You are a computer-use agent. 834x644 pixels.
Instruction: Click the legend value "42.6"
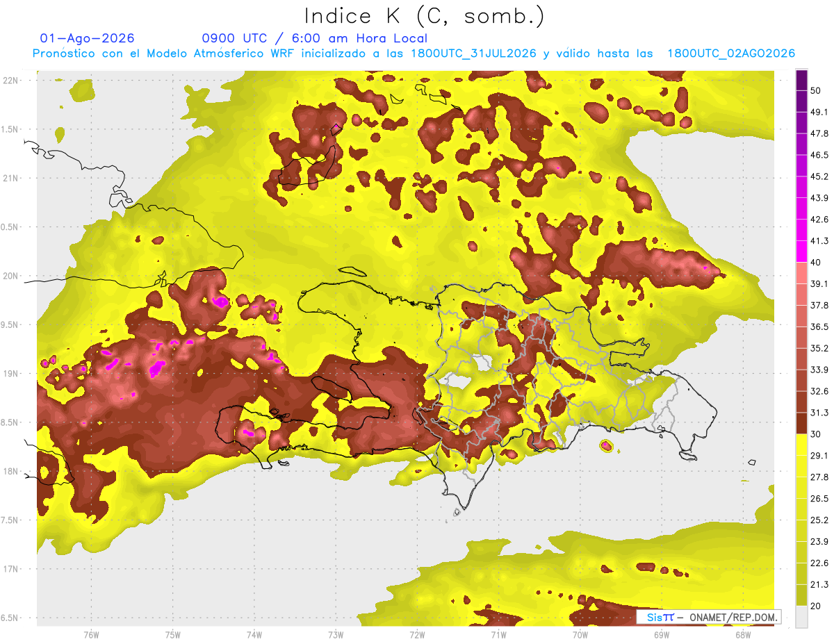(x=819, y=220)
